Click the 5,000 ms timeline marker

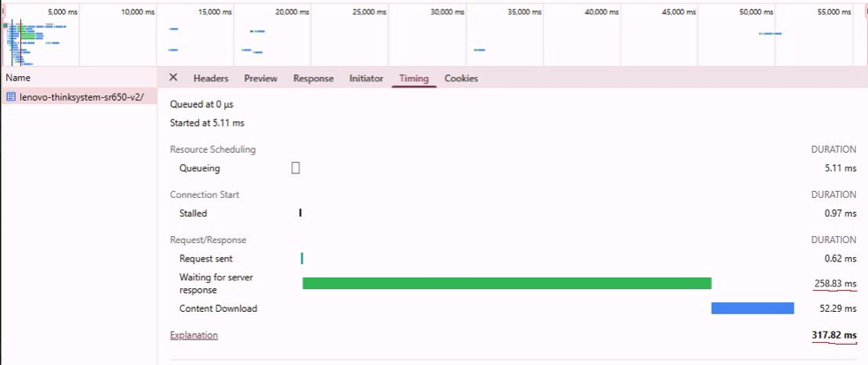tap(62, 12)
